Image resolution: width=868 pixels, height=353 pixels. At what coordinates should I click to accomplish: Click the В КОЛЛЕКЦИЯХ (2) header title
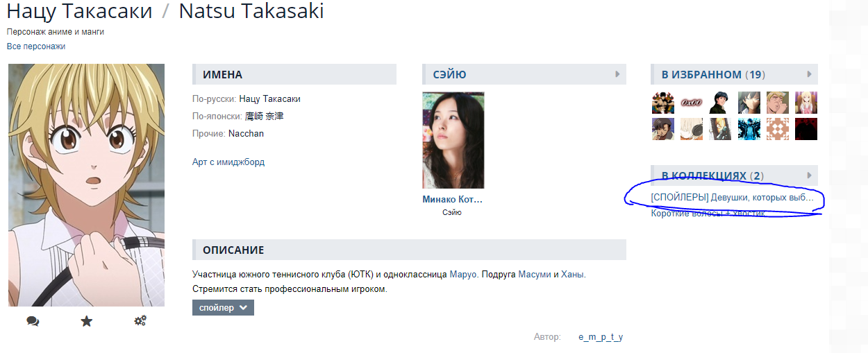(x=712, y=175)
